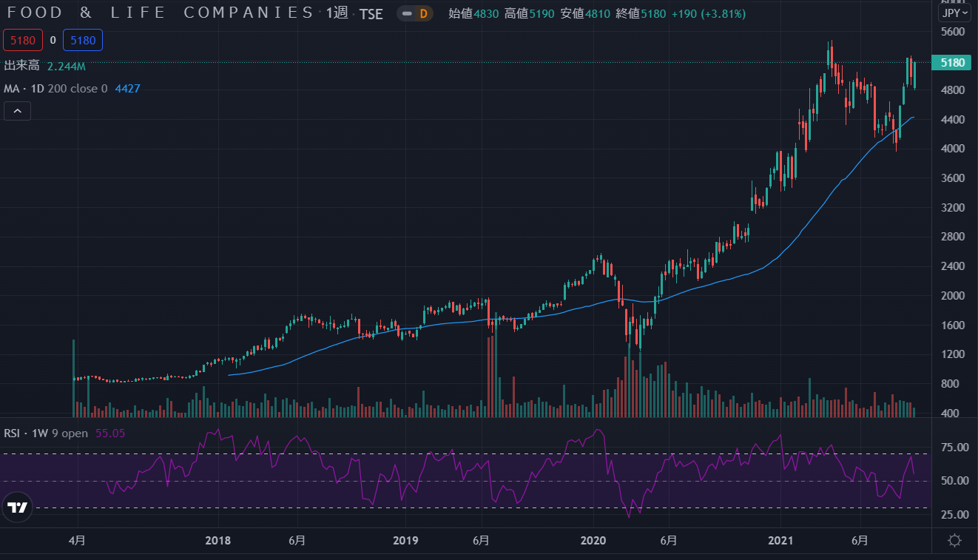Image resolution: width=978 pixels, height=560 pixels.
Task: Click the 2019 label on time axis
Action: (x=406, y=541)
